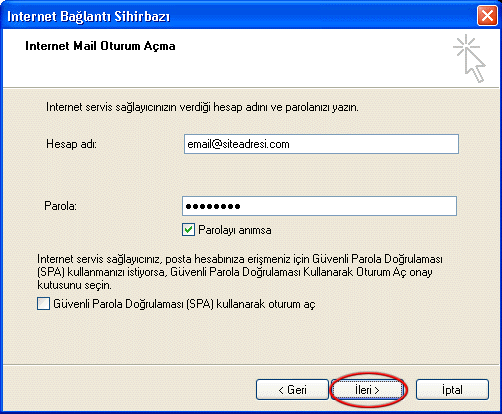Focus the Parola password field
502x414 pixels.
point(319,206)
